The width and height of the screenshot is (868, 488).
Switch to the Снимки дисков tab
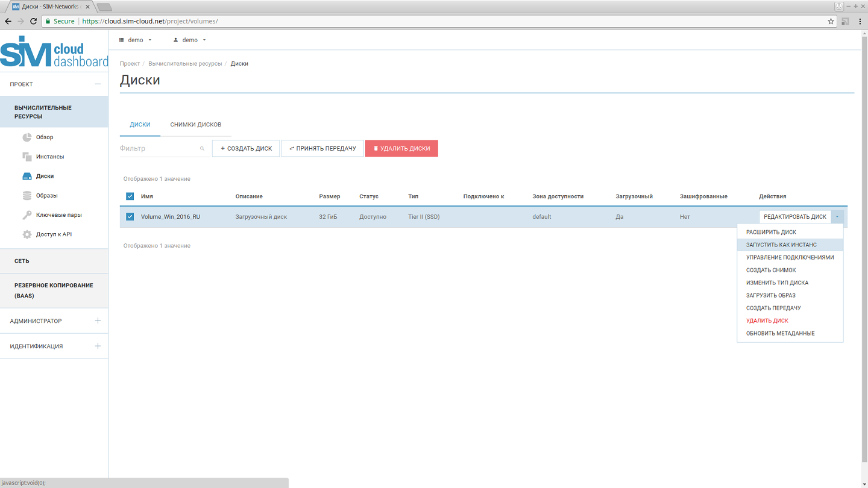(195, 125)
